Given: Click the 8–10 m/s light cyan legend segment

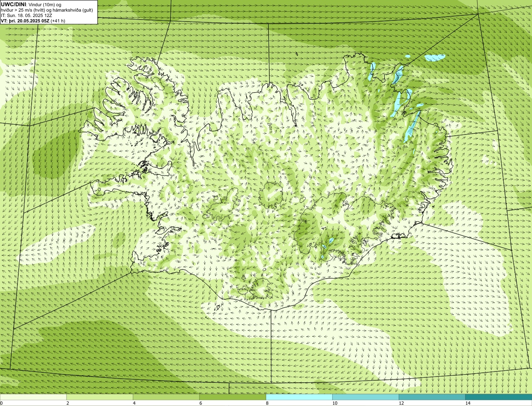Looking at the screenshot, I should [x=299, y=397].
